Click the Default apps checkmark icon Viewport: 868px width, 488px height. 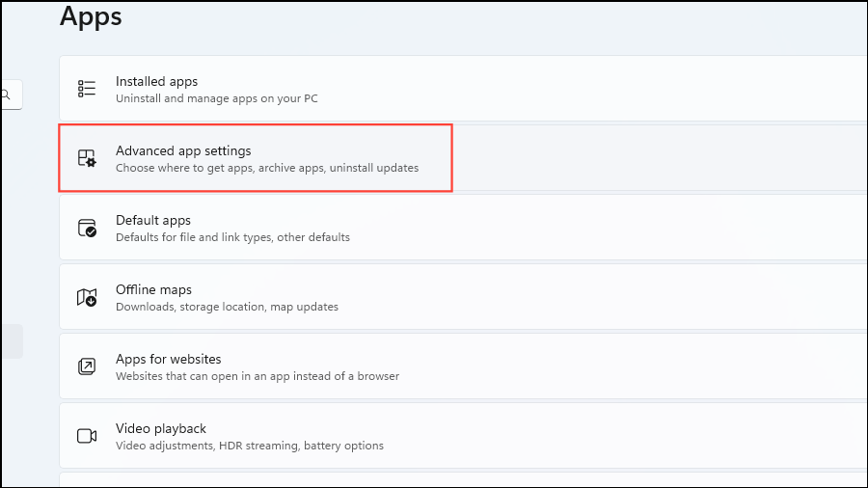pyautogui.click(x=87, y=228)
